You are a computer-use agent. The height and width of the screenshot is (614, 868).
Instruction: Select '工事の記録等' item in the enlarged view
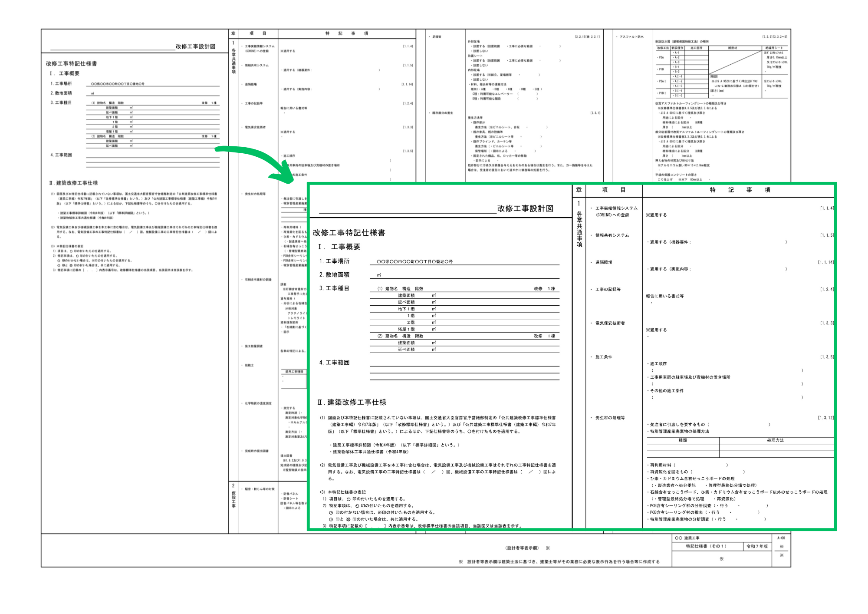click(x=608, y=289)
